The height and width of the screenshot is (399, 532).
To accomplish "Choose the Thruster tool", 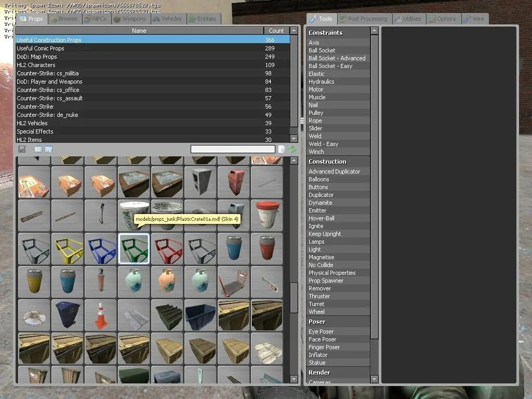I will click(338, 296).
